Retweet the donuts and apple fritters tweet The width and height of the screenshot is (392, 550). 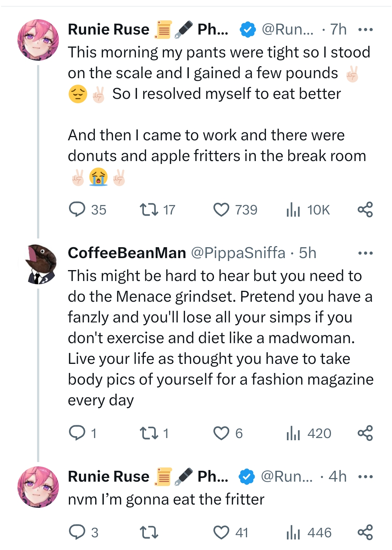[149, 210]
